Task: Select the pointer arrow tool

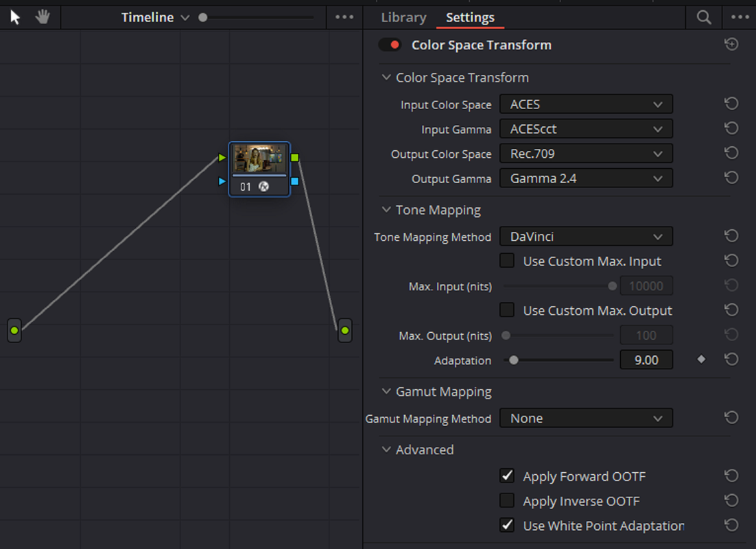Action: [15, 17]
